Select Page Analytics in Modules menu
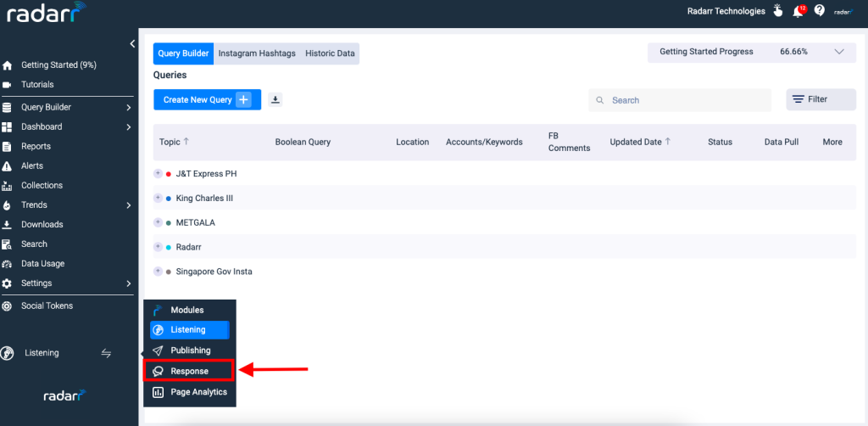The width and height of the screenshot is (868, 426). coord(189,392)
